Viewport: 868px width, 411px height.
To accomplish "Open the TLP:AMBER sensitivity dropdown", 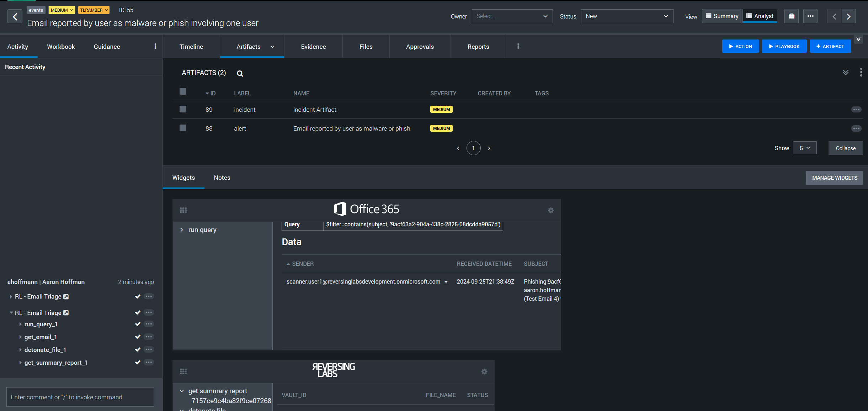I will point(94,10).
